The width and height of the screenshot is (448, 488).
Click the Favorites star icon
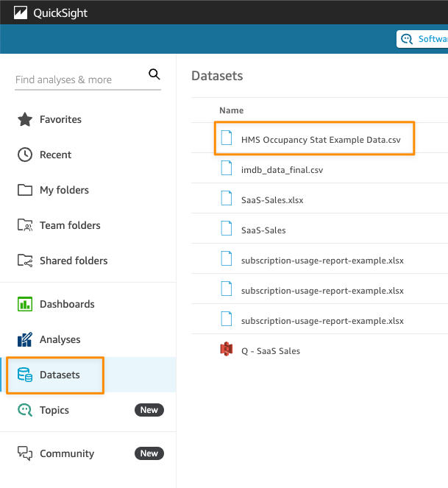[25, 119]
